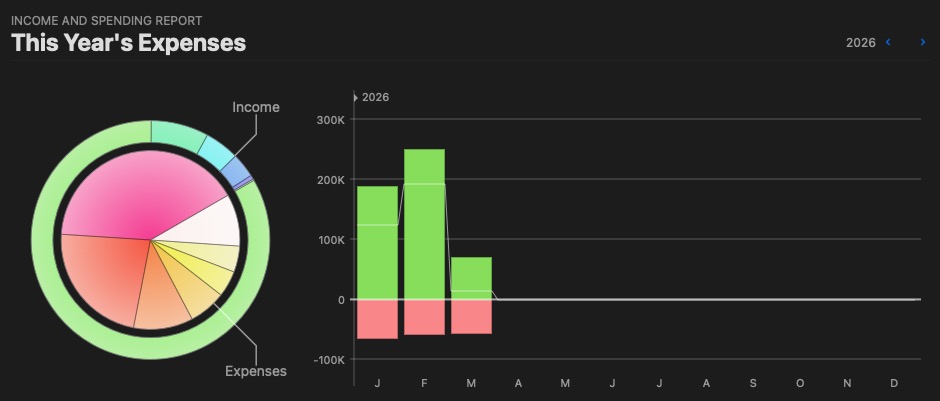Screen dimensions: 940x401
Task: Select January's green income bar
Action: click(x=377, y=243)
